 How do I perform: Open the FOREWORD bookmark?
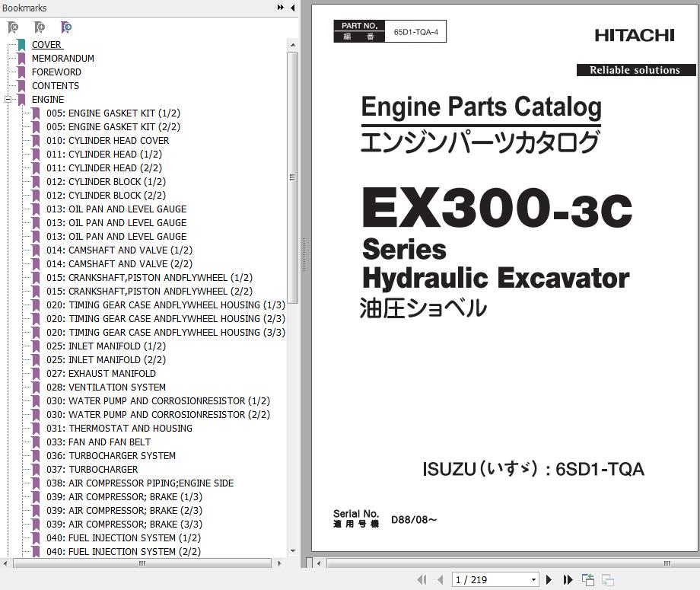coord(56,72)
